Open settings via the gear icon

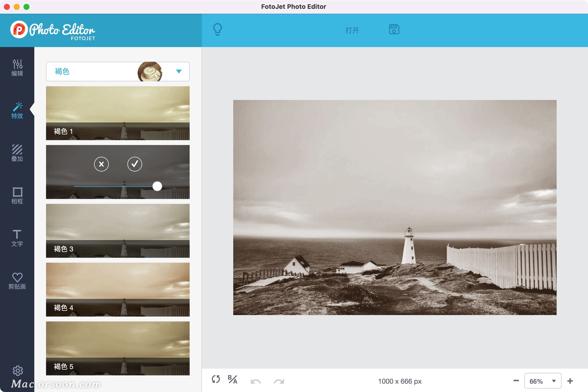click(x=17, y=371)
